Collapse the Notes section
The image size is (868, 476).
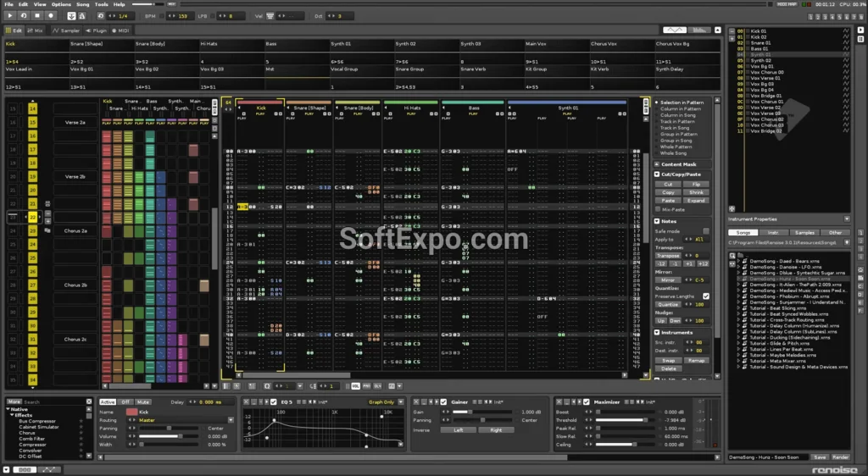657,221
